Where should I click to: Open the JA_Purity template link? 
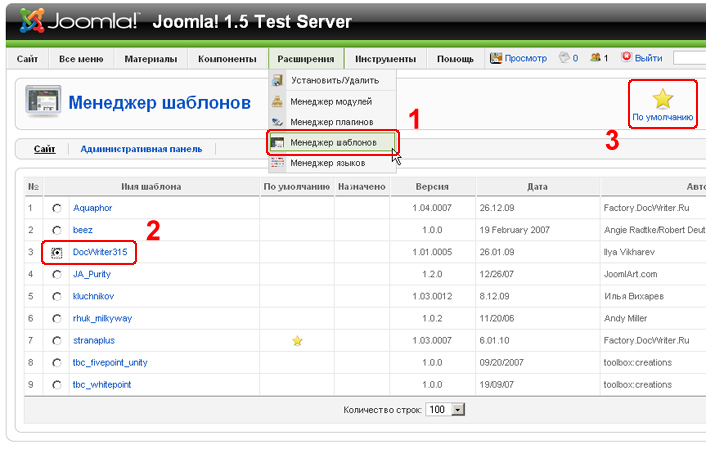pyautogui.click(x=92, y=274)
